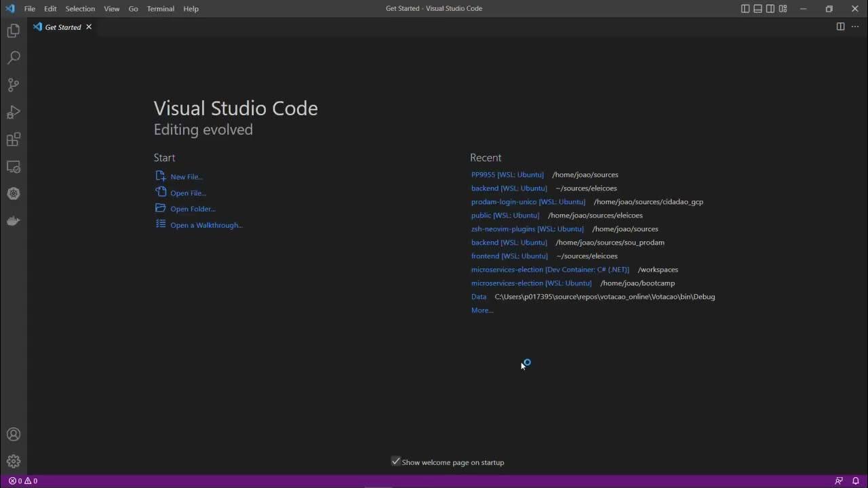Select the Get Started tab
This screenshot has height=488, width=868.
coord(62,27)
